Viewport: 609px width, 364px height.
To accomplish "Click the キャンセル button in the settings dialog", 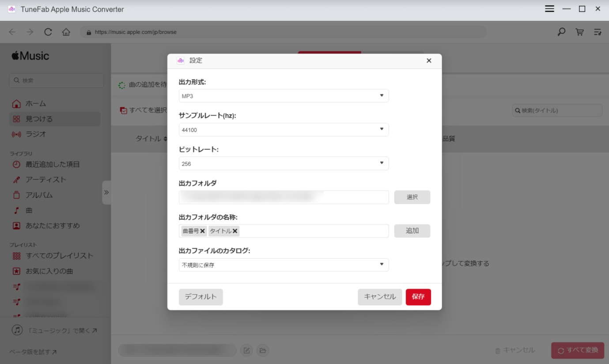I will point(380,297).
